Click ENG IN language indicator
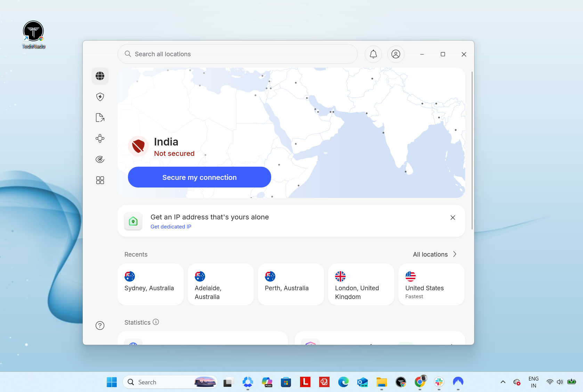This screenshot has width=583, height=392. pos(534,382)
